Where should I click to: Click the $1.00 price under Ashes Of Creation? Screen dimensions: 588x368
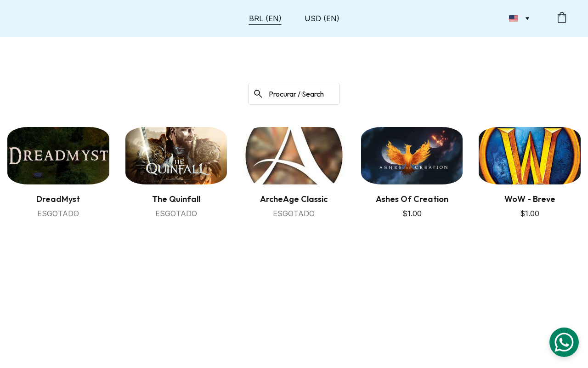click(x=412, y=213)
